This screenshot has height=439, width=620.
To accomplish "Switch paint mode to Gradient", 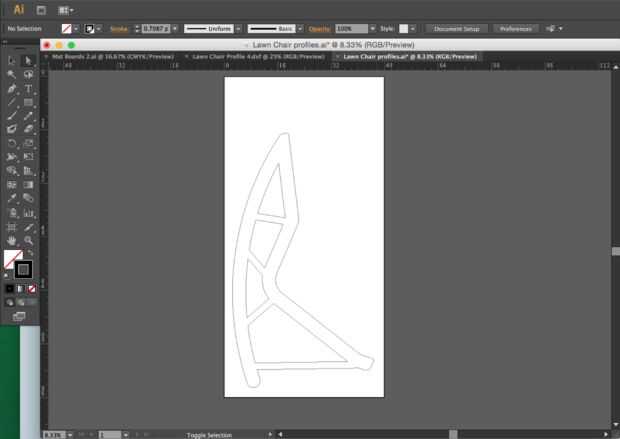I will tap(20, 289).
